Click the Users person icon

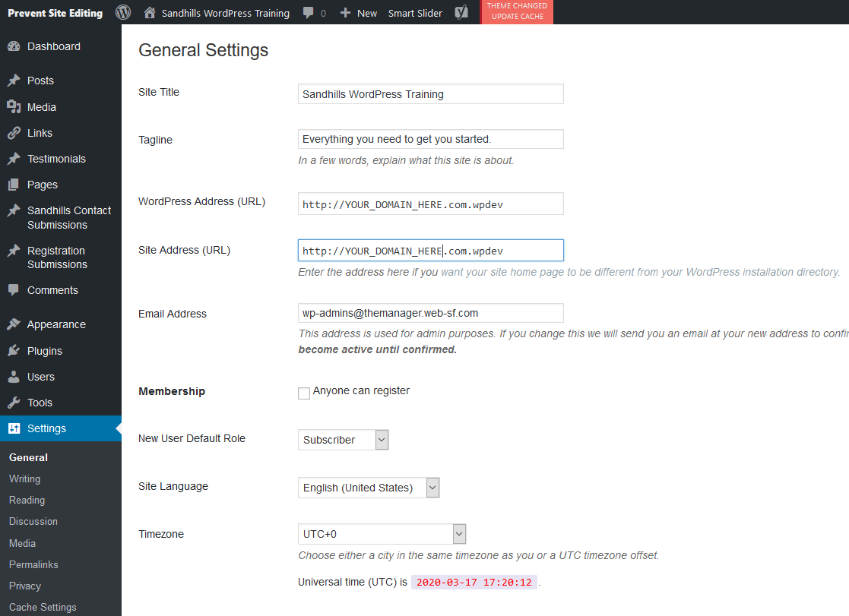point(14,377)
